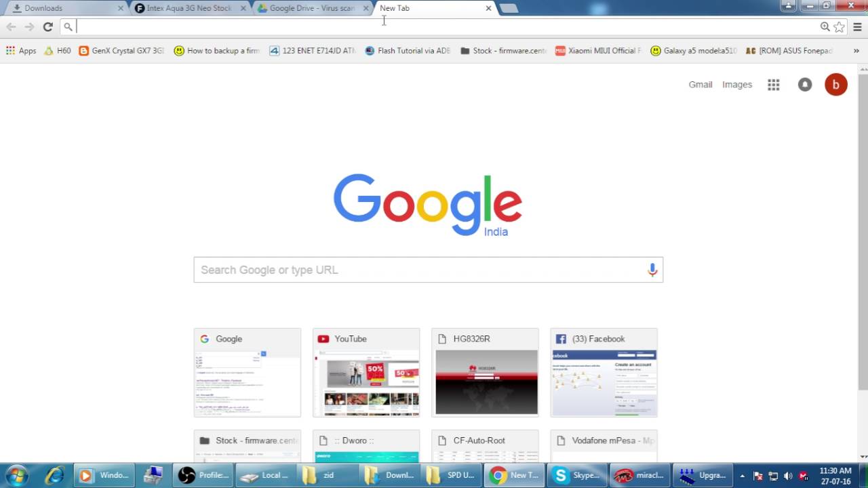Open the Local Disk taskbar item
Image resolution: width=868 pixels, height=488 pixels.
265,475
